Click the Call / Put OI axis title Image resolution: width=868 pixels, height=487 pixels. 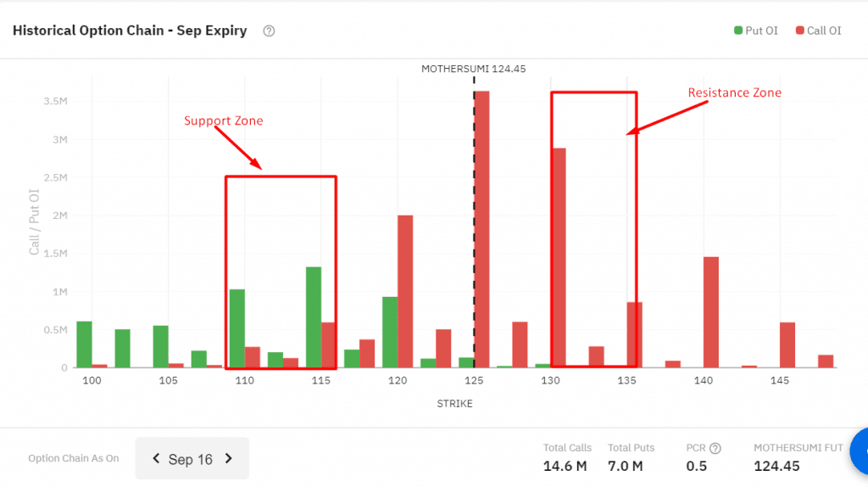[x=34, y=222]
